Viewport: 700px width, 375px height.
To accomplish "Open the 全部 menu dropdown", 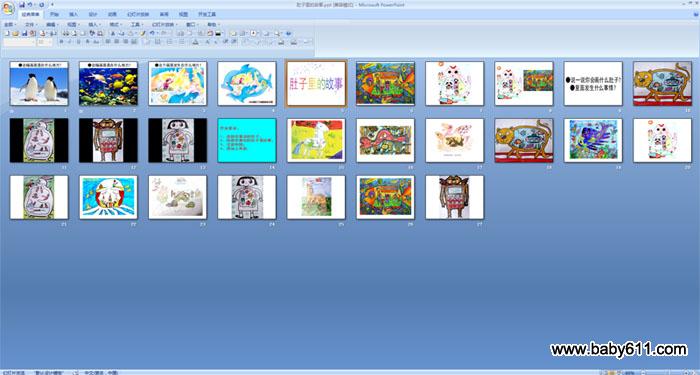I will (10, 25).
